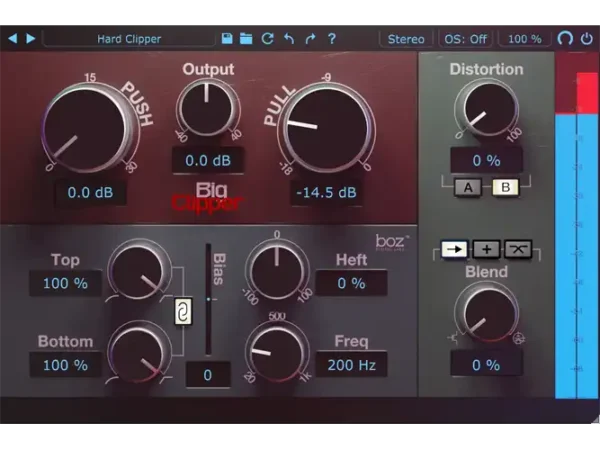Click the Blend 0 % value field
Image resolution: width=600 pixels, height=450 pixels.
486,365
